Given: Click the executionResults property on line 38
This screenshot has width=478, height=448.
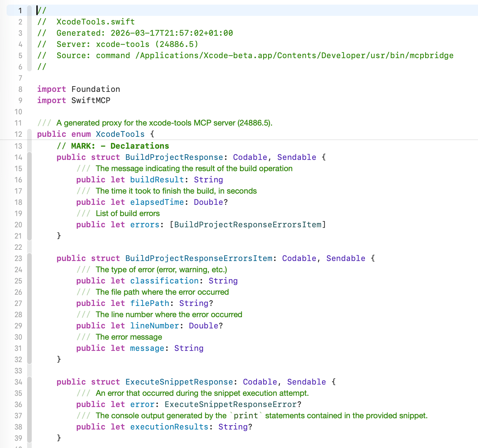Looking at the screenshot, I should coord(169,427).
